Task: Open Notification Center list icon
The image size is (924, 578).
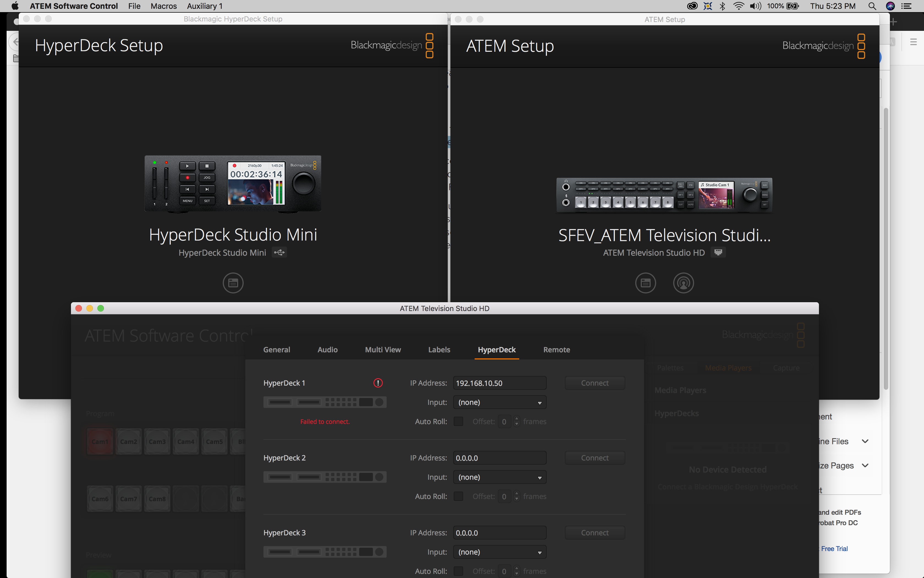Action: click(906, 6)
